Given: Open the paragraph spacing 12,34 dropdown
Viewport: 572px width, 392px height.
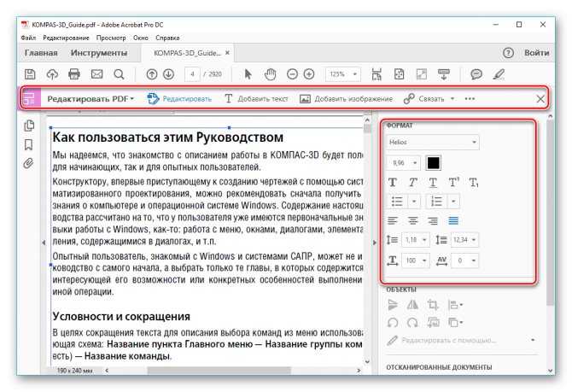Looking at the screenshot, I should pos(464,240).
